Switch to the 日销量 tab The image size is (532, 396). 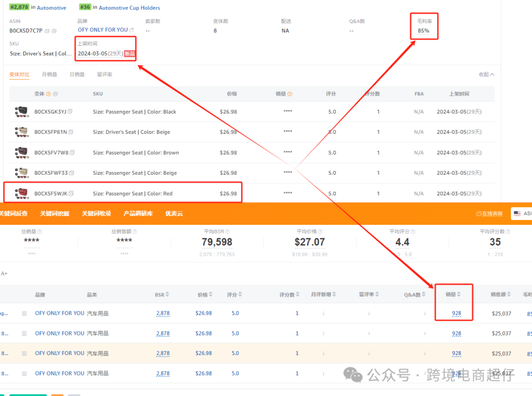coord(77,74)
